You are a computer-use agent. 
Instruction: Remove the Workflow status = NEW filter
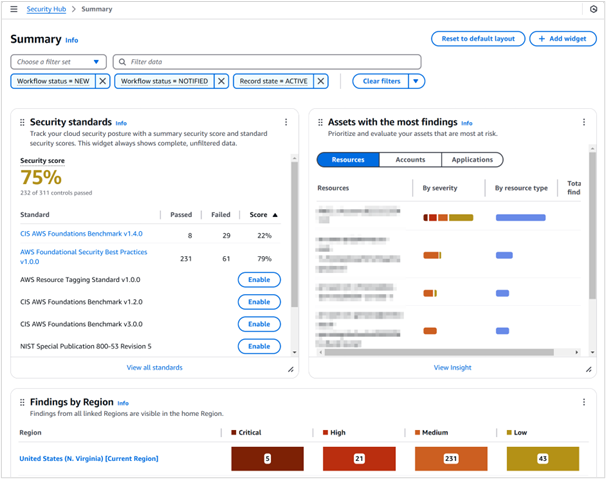(103, 82)
